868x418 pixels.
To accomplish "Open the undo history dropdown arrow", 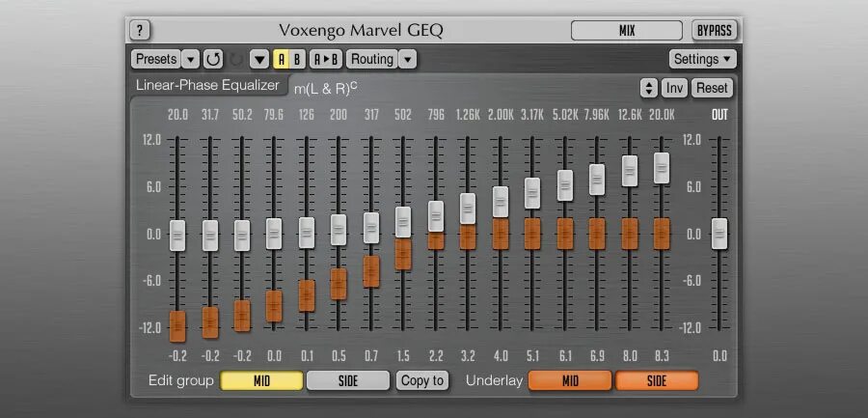I will click(x=259, y=59).
